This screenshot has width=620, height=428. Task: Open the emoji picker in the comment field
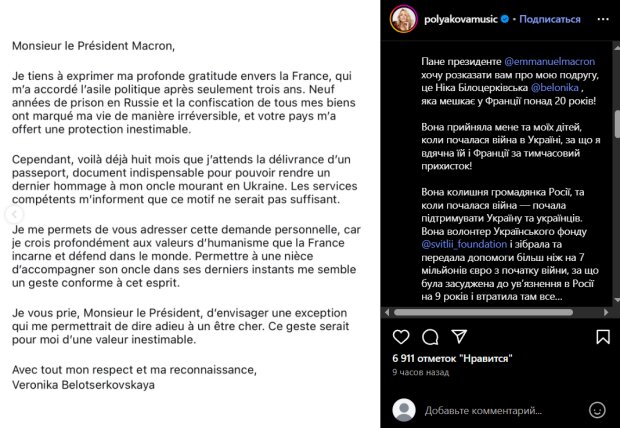click(x=596, y=409)
